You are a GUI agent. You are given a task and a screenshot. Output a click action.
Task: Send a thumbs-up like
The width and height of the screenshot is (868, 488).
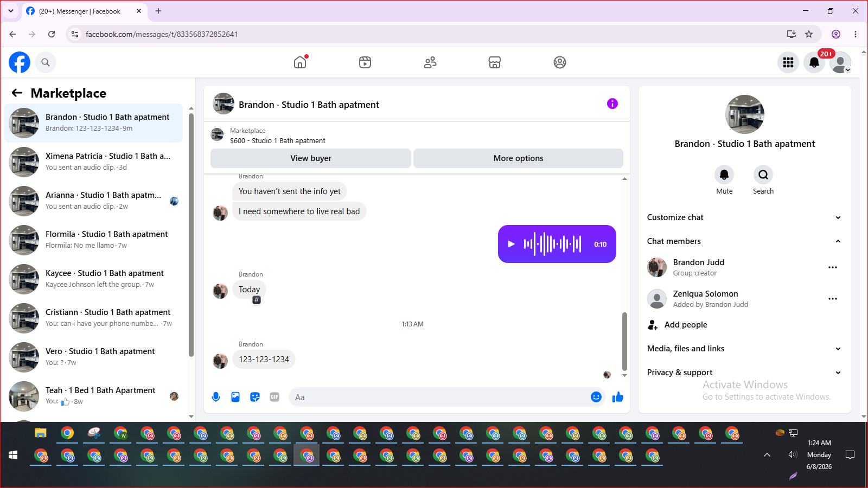pos(618,397)
